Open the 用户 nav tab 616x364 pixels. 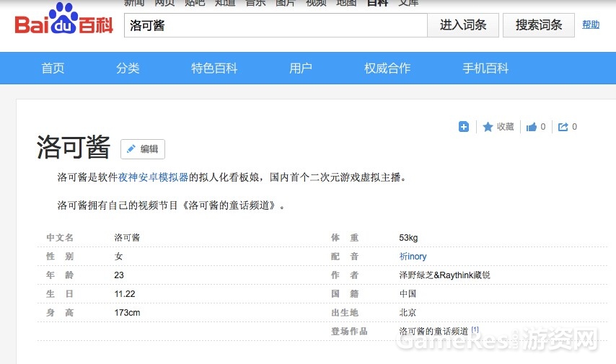click(301, 68)
